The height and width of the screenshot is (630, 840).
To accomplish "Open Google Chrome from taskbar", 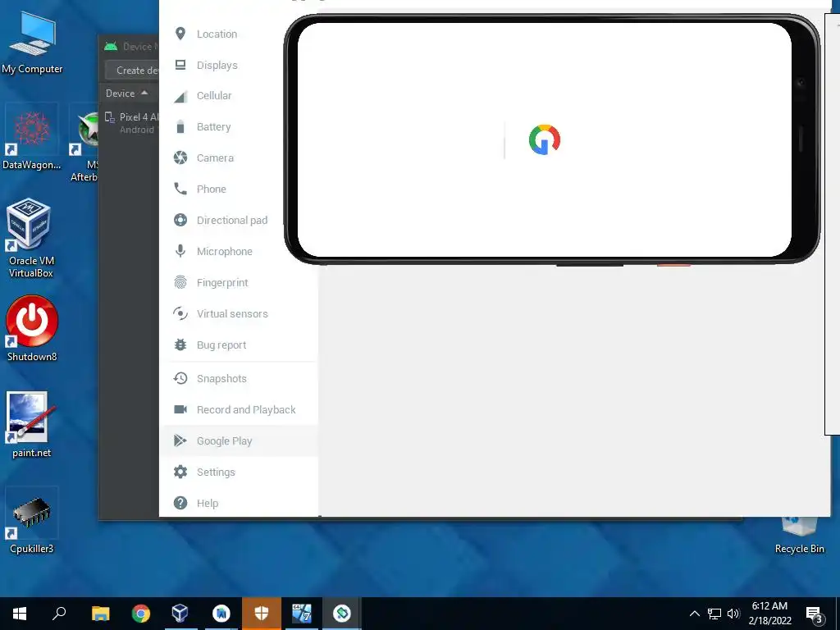I will (141, 614).
